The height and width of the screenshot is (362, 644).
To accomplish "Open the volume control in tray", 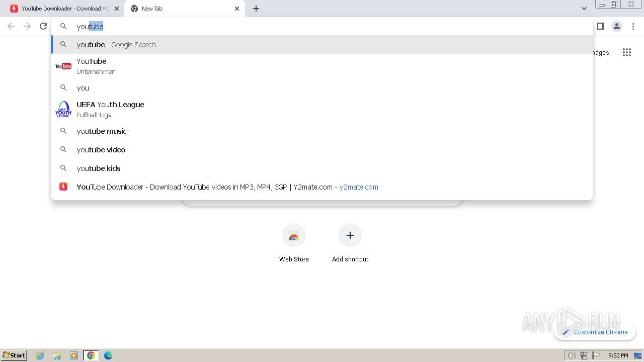I will coord(572,355).
